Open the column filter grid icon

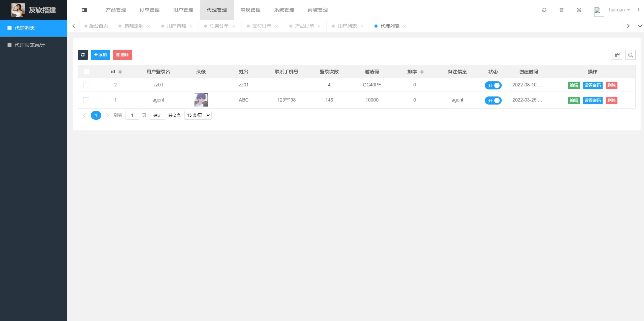[617, 55]
